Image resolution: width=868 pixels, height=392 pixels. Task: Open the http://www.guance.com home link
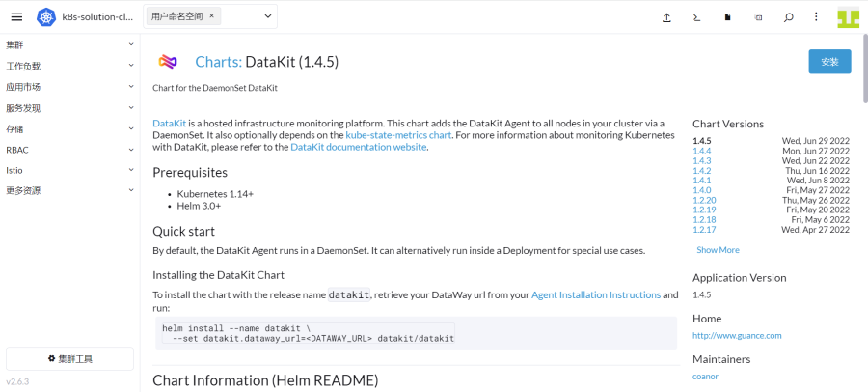click(737, 335)
